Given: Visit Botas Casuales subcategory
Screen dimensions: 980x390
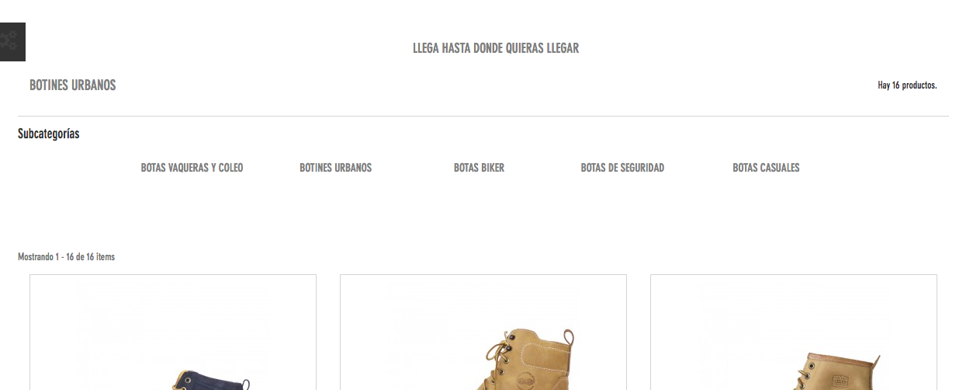Looking at the screenshot, I should 766,168.
